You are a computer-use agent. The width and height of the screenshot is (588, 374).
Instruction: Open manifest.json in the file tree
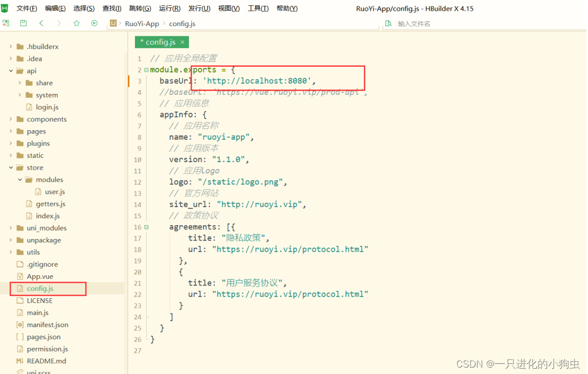[47, 325]
